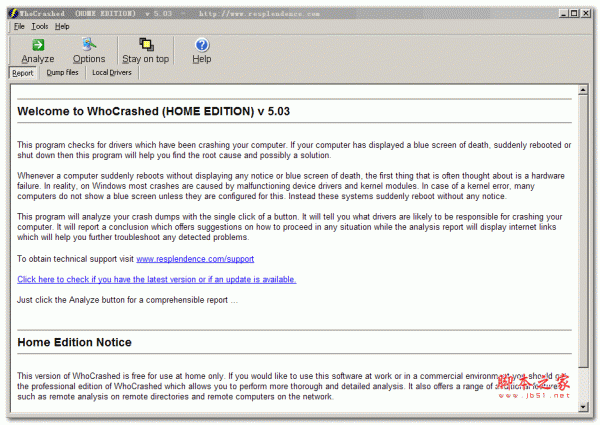This screenshot has width=600, height=425.
Task: Switch to the Dump files tab
Action: point(62,72)
